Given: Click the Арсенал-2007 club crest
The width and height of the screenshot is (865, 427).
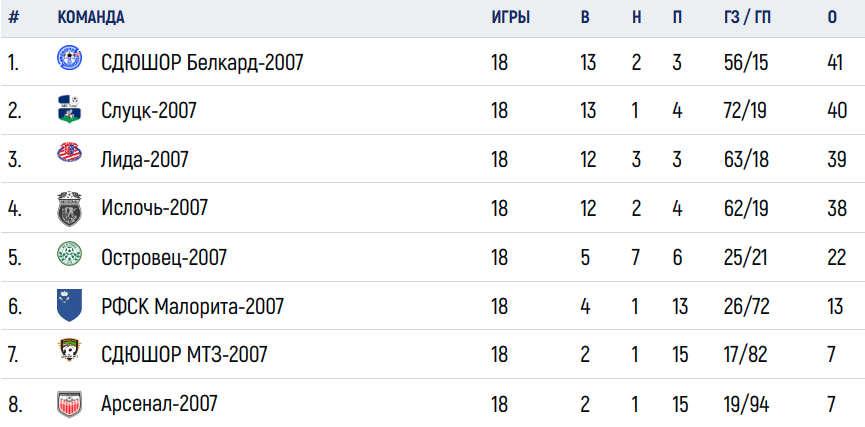Looking at the screenshot, I should [x=70, y=404].
